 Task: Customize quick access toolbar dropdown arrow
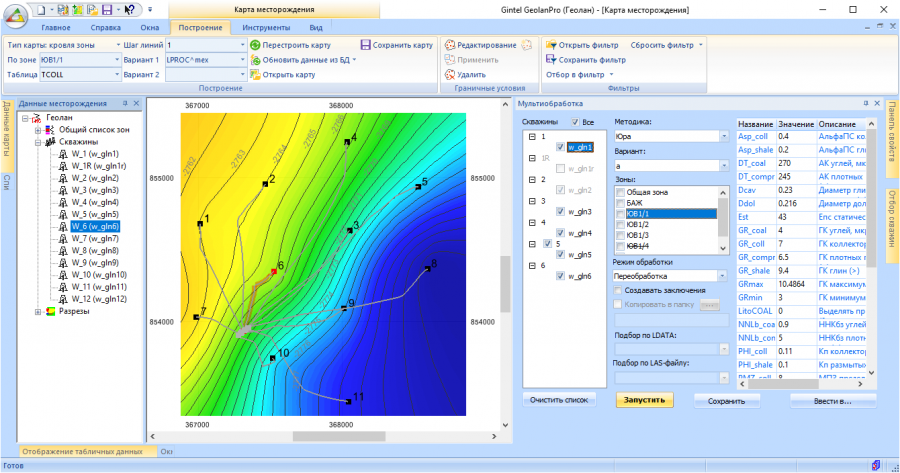pos(150,10)
